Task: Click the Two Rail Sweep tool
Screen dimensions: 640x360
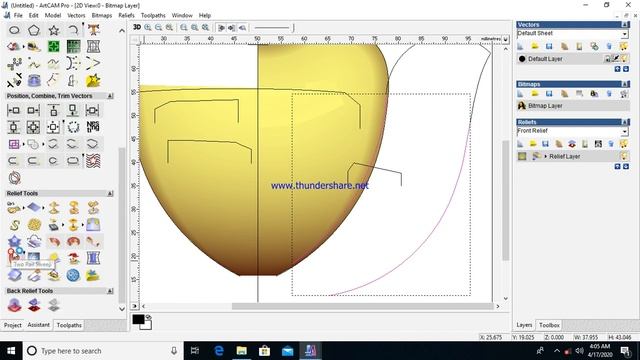Action: tap(14, 257)
